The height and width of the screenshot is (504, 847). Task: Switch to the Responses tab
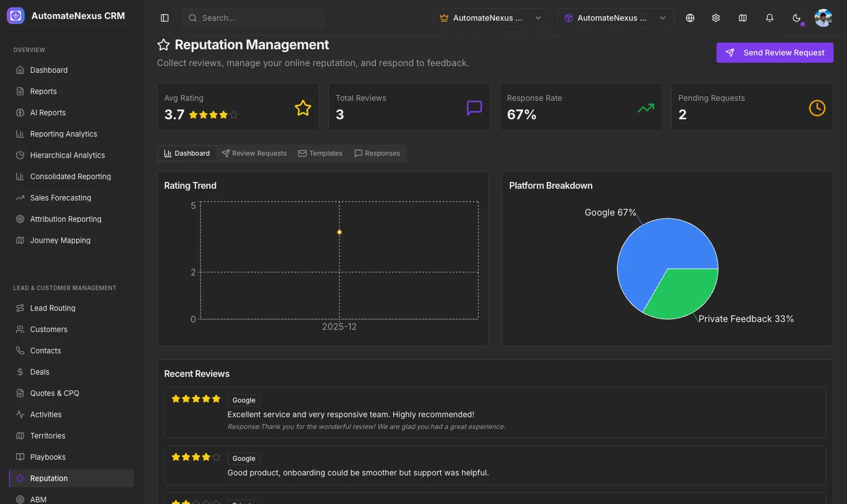[378, 153]
